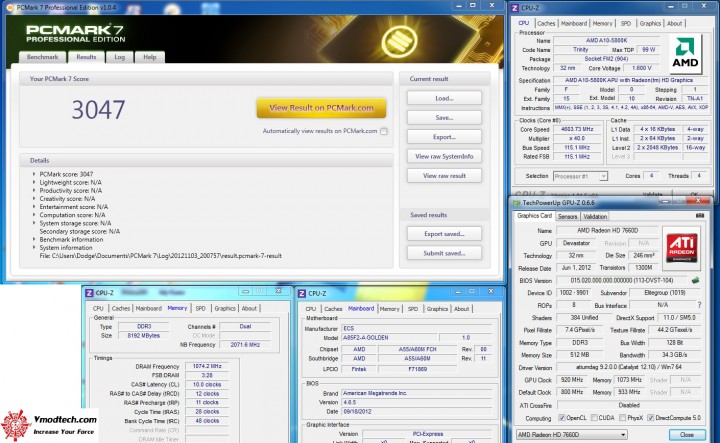This screenshot has width=720, height=443.
Task: Click the Bus Interface question mark icon
Action: point(699,305)
